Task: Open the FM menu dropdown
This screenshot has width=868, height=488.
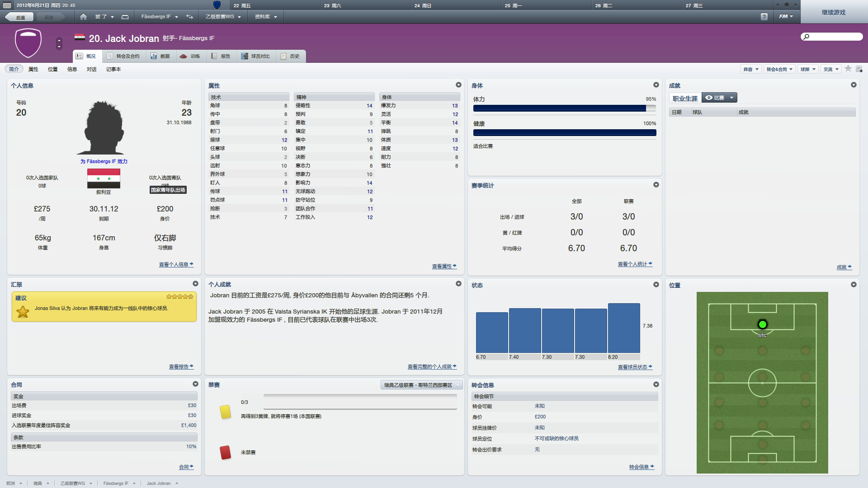Action: pyautogui.click(x=786, y=17)
